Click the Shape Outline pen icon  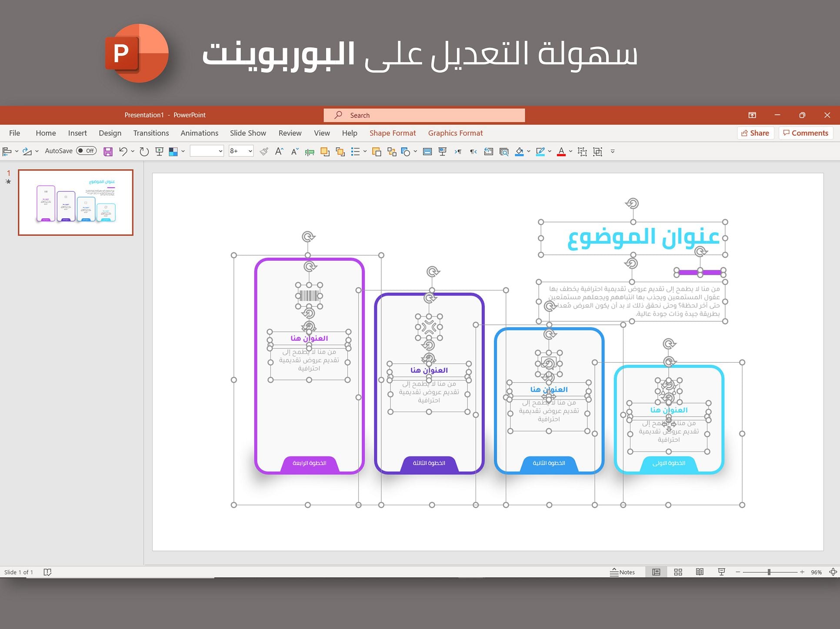click(x=540, y=151)
